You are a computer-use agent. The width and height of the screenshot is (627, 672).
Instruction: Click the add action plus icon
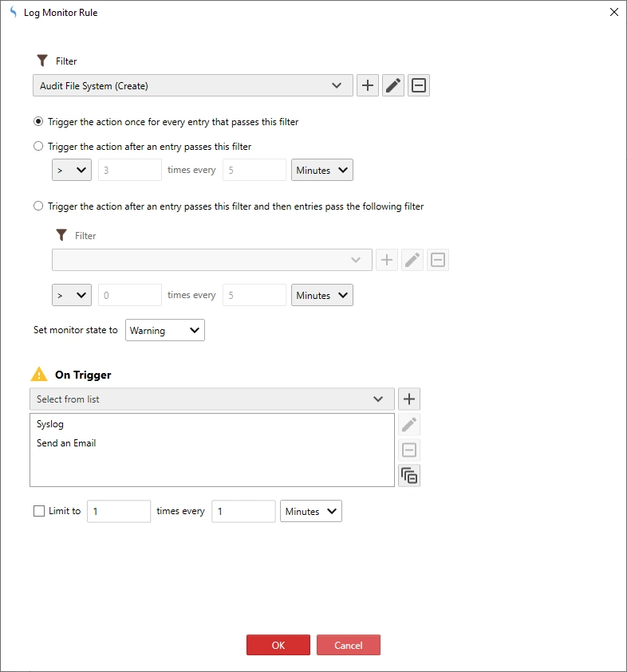(x=409, y=399)
